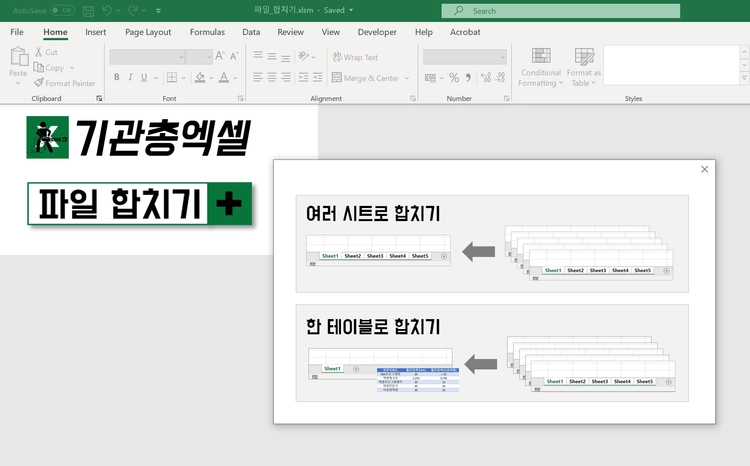Click the Undo arrow icon
Screen dimensions: 750x466
(x=107, y=11)
